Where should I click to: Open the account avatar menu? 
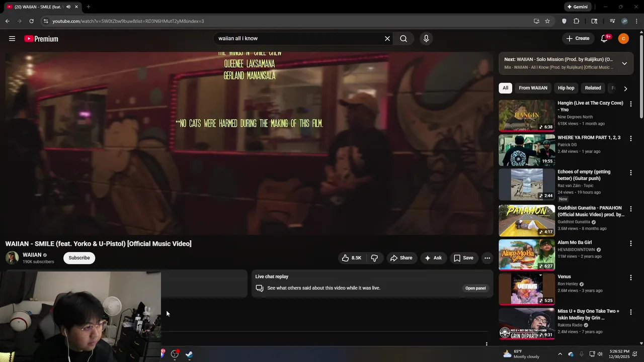[x=623, y=39]
